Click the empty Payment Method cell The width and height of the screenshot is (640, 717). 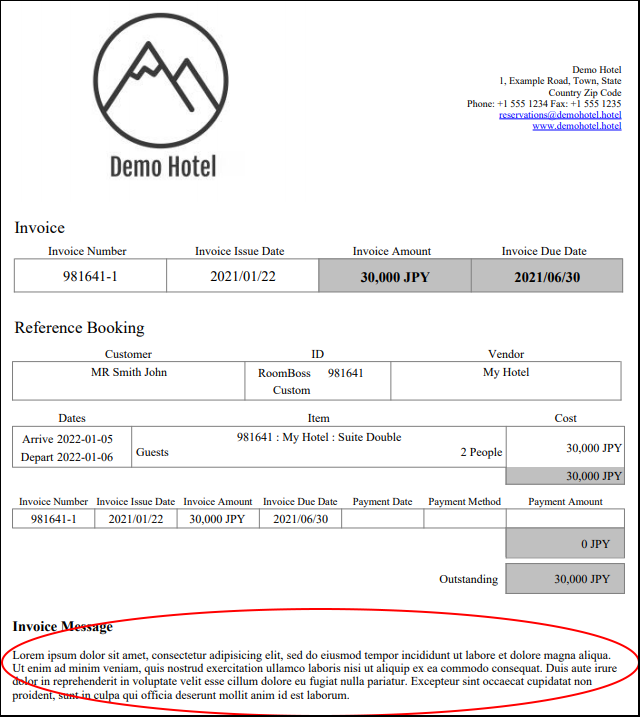pos(464,519)
